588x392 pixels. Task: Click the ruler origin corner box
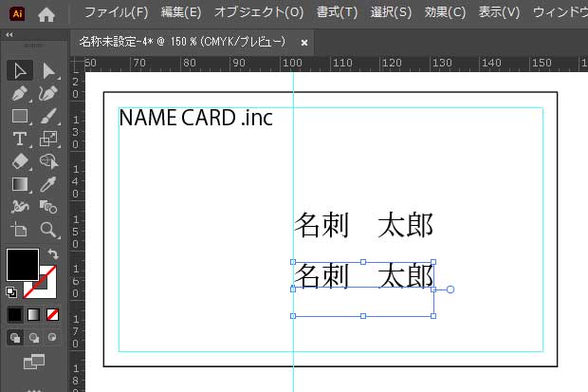click(x=77, y=64)
